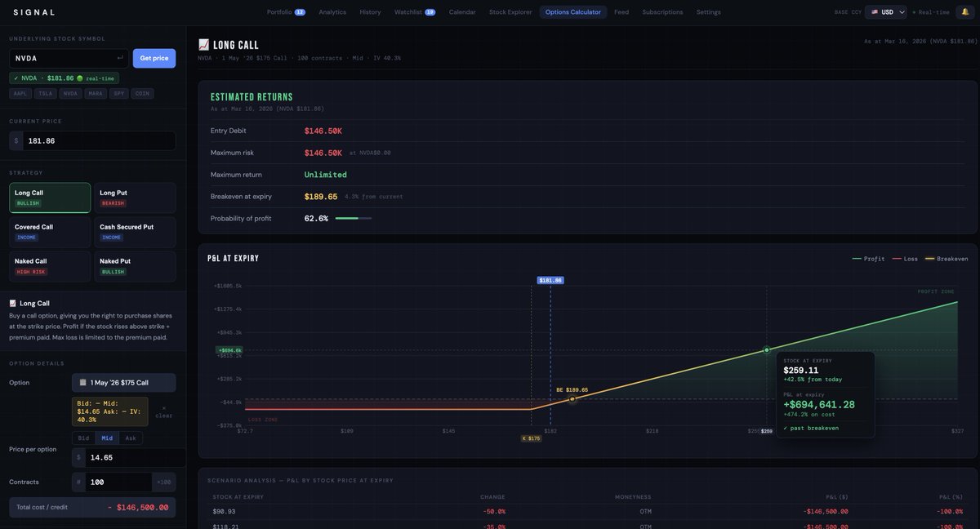980x529 pixels.
Task: Click the Real-time status indicator in header
Action: [931, 12]
